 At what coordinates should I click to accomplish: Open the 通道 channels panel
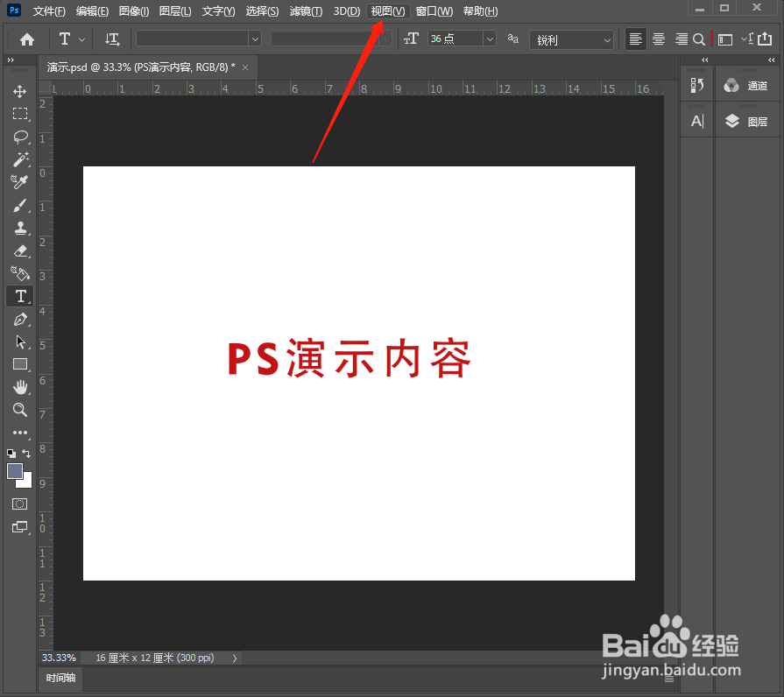[746, 86]
